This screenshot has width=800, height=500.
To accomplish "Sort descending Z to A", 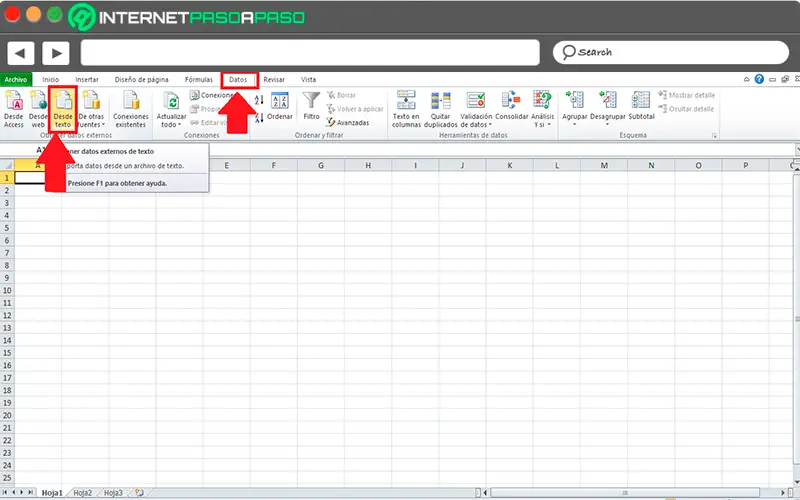I will [x=259, y=118].
